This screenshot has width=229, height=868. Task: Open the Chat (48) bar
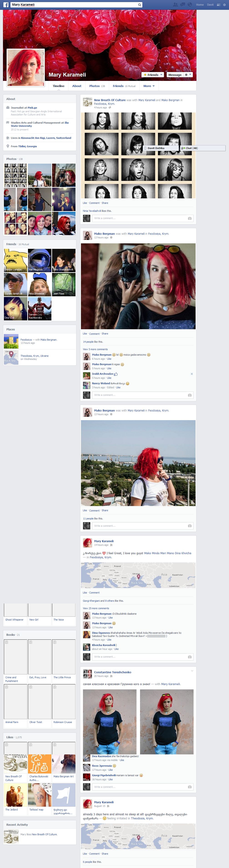click(202, 148)
